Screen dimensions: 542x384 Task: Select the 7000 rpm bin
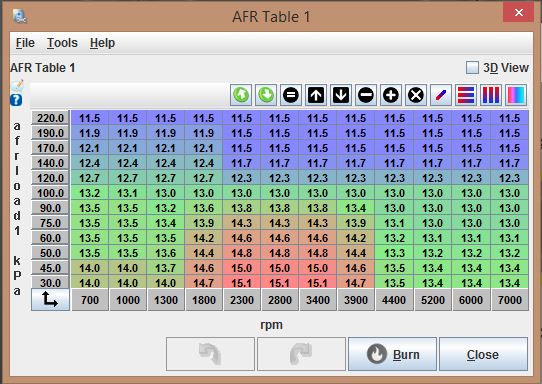click(510, 300)
